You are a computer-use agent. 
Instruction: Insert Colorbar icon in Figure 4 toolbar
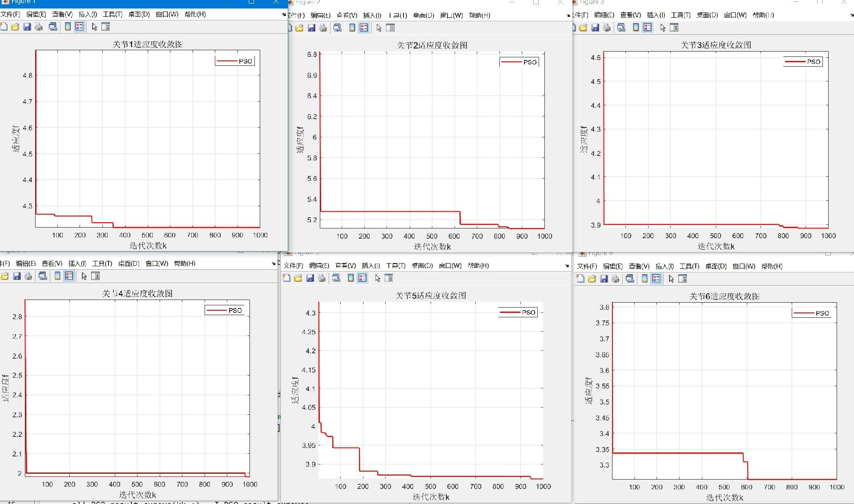pos(57,276)
